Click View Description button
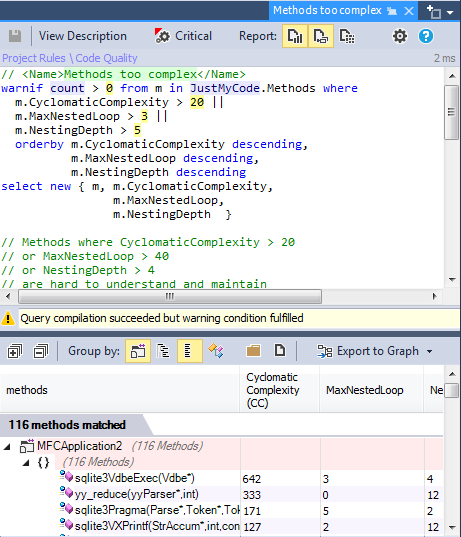Image resolution: width=461 pixels, height=537 pixels. point(83,36)
